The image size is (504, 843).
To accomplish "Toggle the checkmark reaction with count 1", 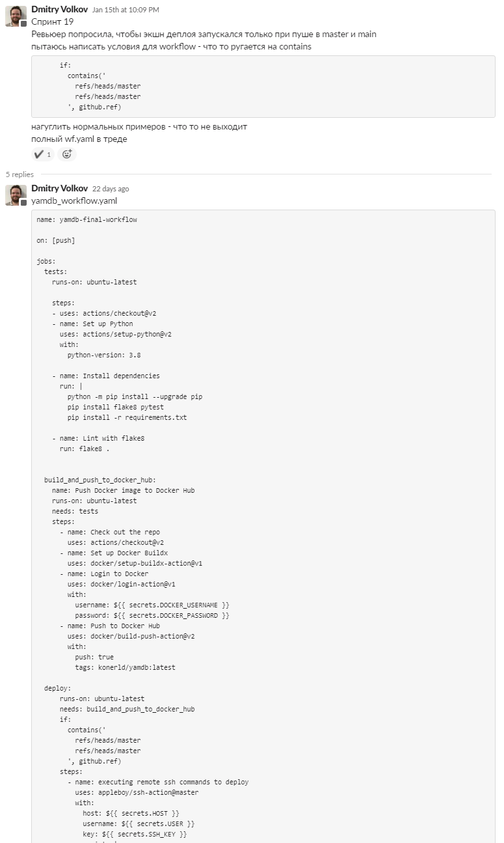I will pyautogui.click(x=43, y=154).
